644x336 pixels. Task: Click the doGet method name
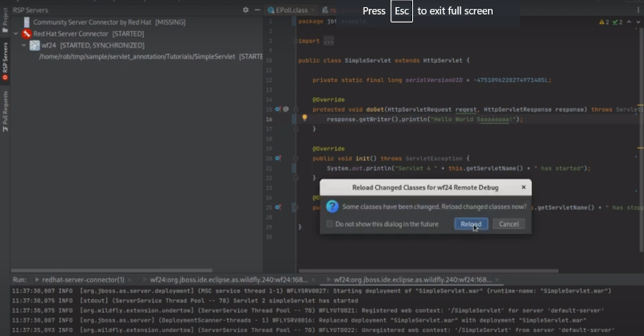point(374,109)
